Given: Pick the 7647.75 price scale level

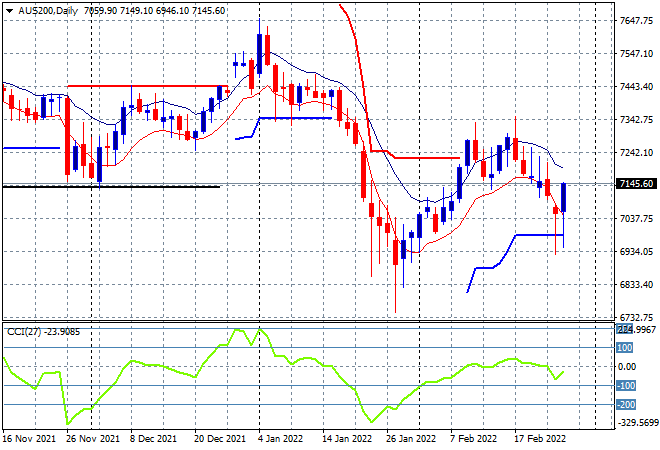Looking at the screenshot, I should [x=636, y=21].
